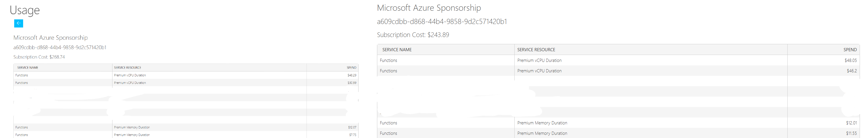The width and height of the screenshot is (868, 138).
Task: Sort by SERVICE RESOURCE under $268.74 subscription
Action: [128, 67]
